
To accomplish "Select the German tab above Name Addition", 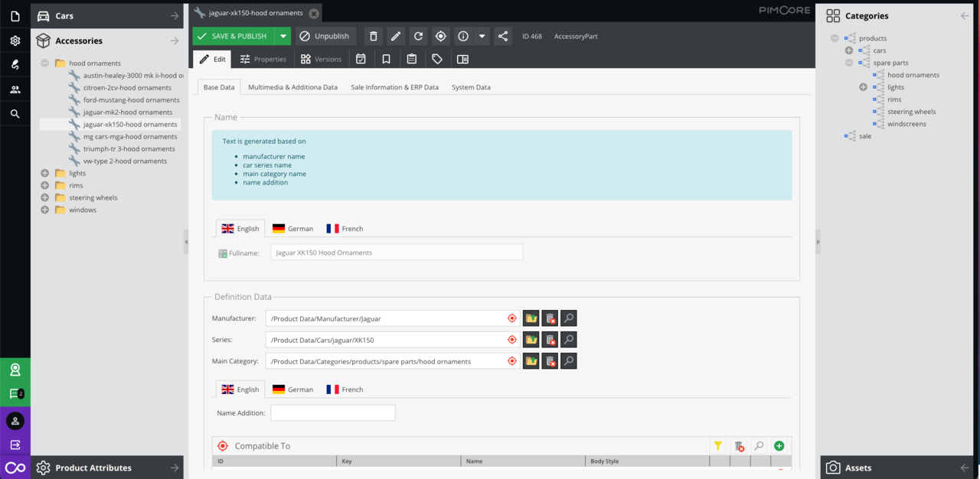I will 292,389.
